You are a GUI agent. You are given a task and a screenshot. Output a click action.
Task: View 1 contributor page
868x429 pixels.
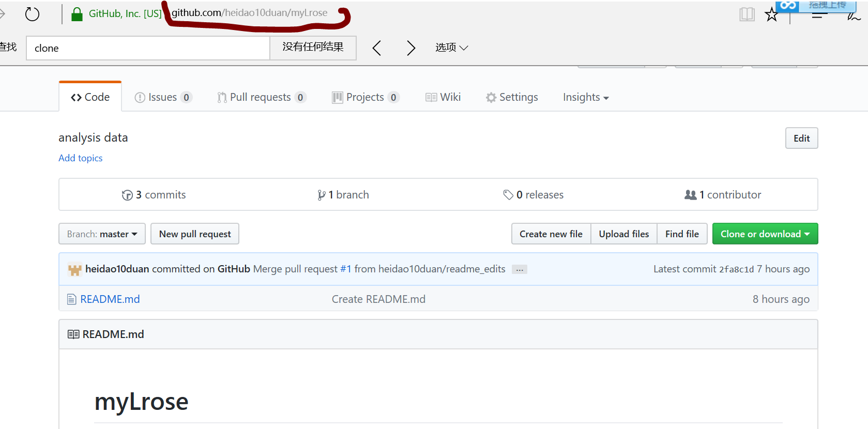click(x=723, y=195)
